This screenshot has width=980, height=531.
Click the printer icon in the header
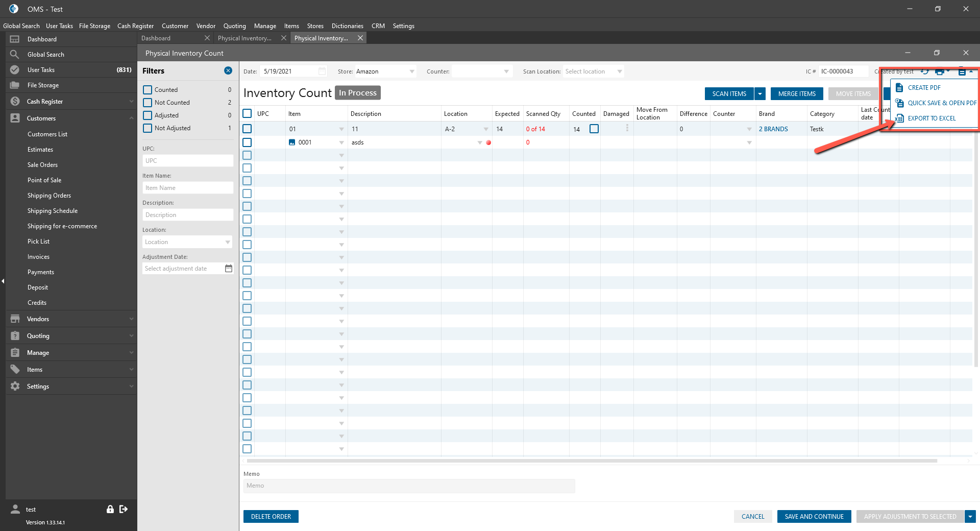coord(940,71)
